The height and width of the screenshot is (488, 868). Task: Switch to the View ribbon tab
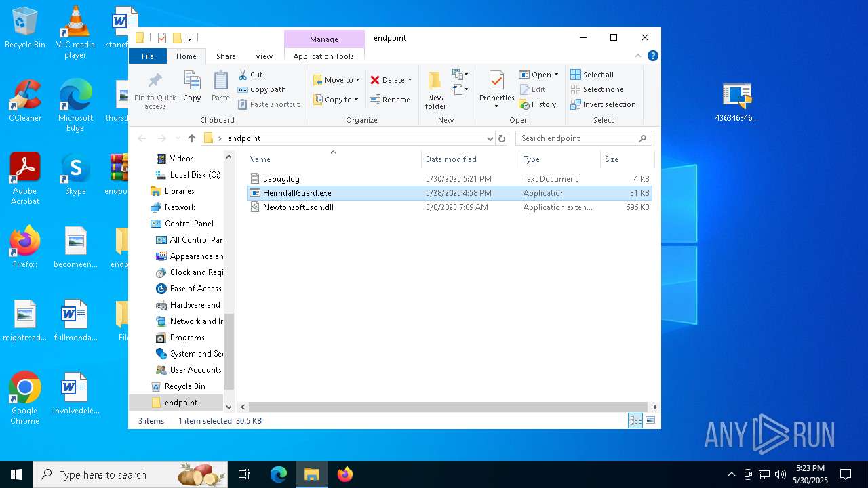264,56
